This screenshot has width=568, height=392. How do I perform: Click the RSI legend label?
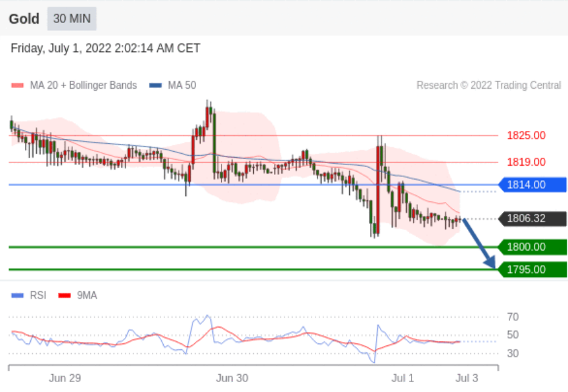[38, 295]
